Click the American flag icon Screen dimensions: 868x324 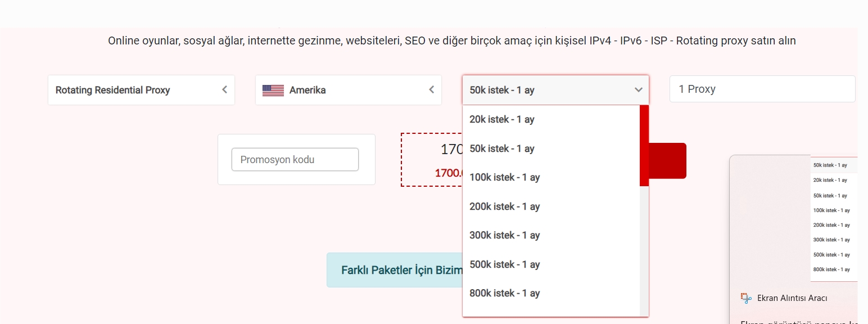click(x=273, y=90)
